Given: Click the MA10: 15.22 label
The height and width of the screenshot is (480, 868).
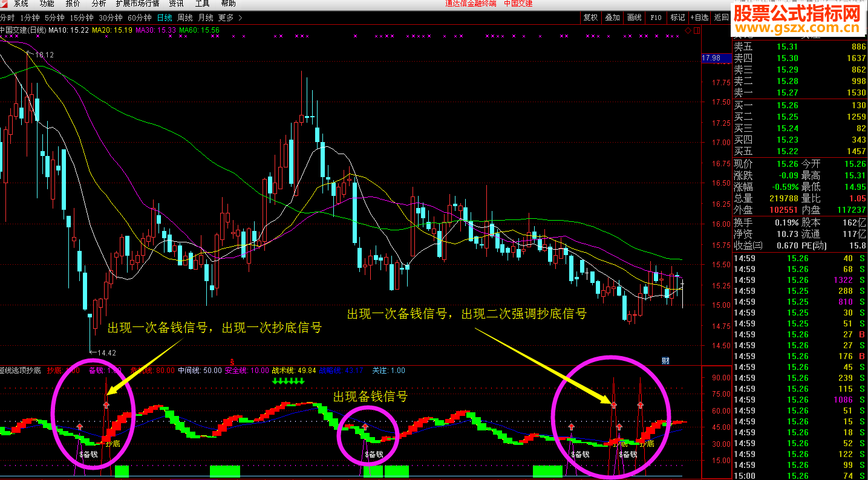Looking at the screenshot, I should click(x=69, y=30).
